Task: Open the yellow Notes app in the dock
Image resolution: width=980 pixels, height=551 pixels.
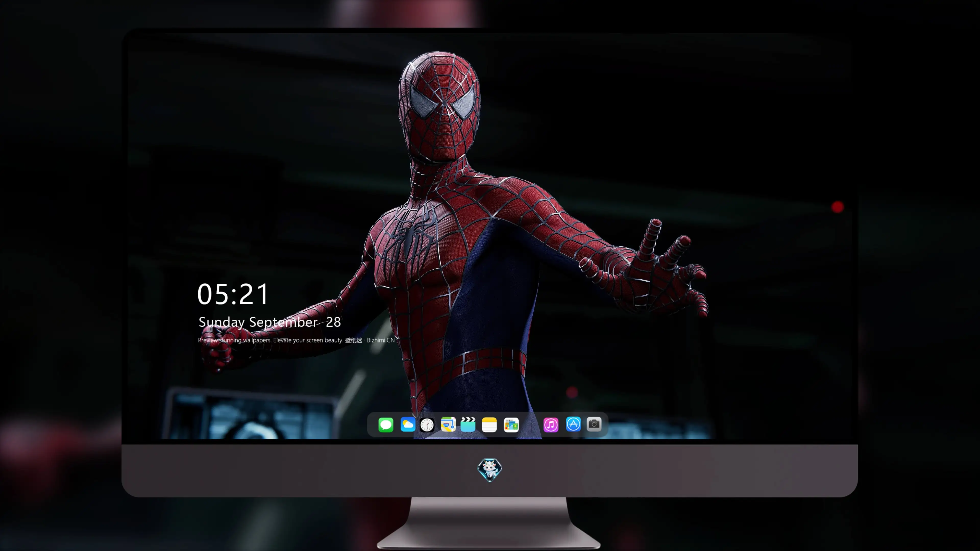Action: coord(489,425)
